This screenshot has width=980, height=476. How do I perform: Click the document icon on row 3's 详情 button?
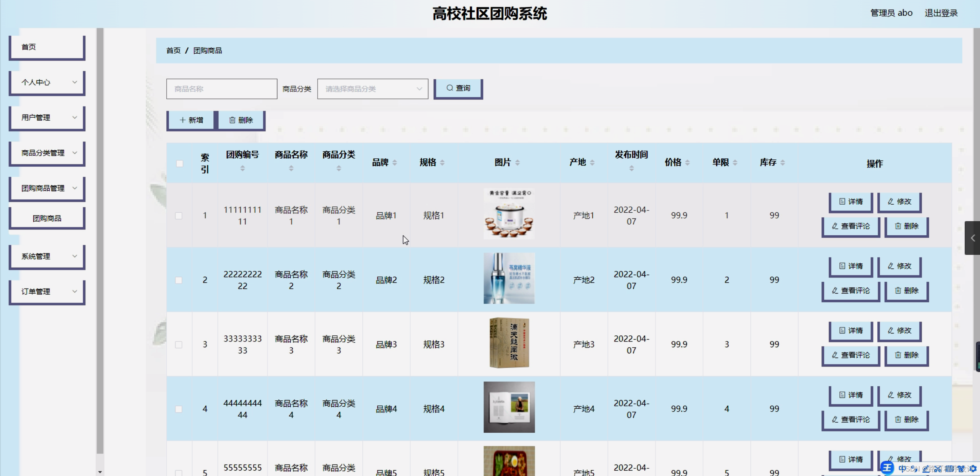pyautogui.click(x=842, y=330)
